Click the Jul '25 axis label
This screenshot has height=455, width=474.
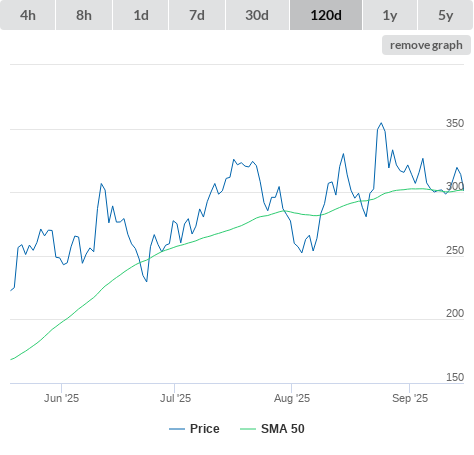[x=175, y=398]
